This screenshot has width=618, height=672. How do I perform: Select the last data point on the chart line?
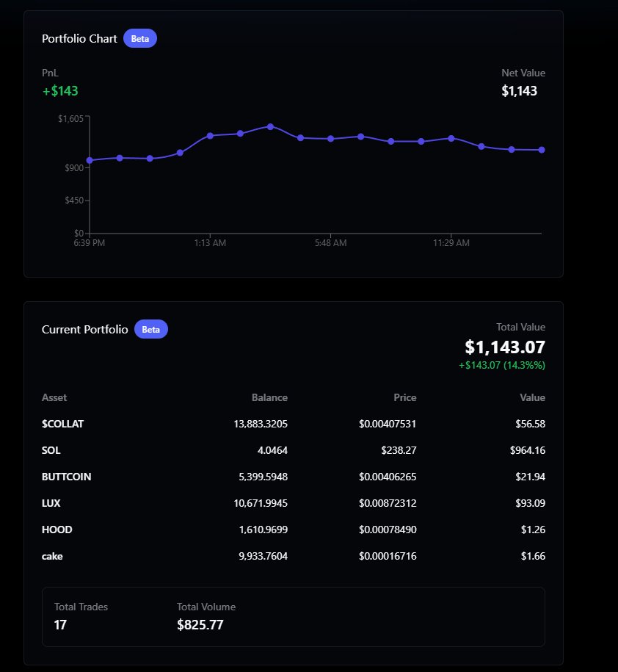[x=540, y=150]
